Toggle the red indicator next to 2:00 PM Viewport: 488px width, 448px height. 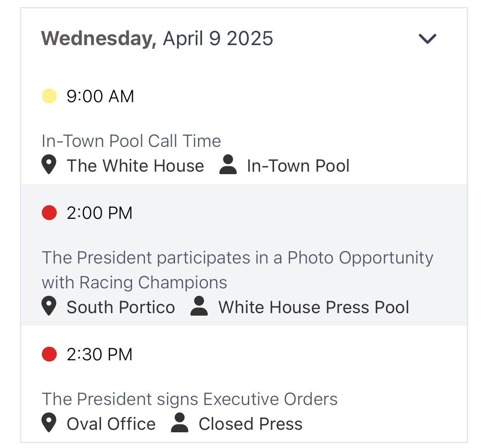coord(48,212)
